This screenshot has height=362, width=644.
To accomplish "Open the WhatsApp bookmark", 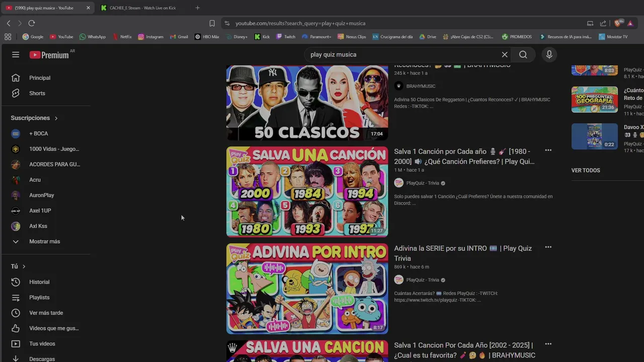I will click(93, 37).
